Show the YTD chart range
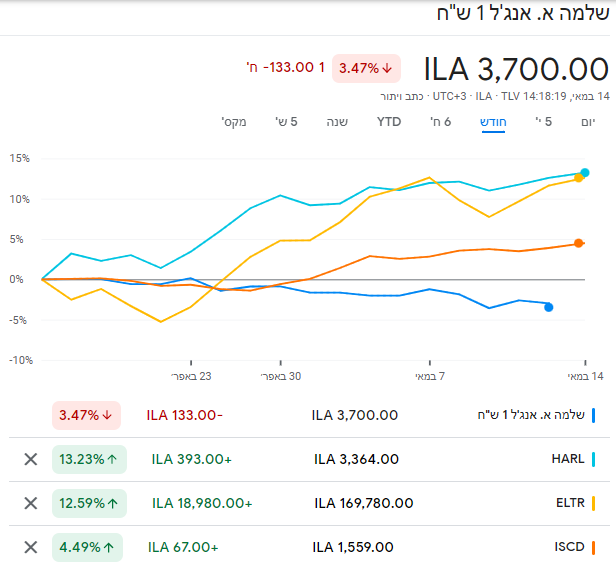The image size is (616, 564). tap(388, 121)
